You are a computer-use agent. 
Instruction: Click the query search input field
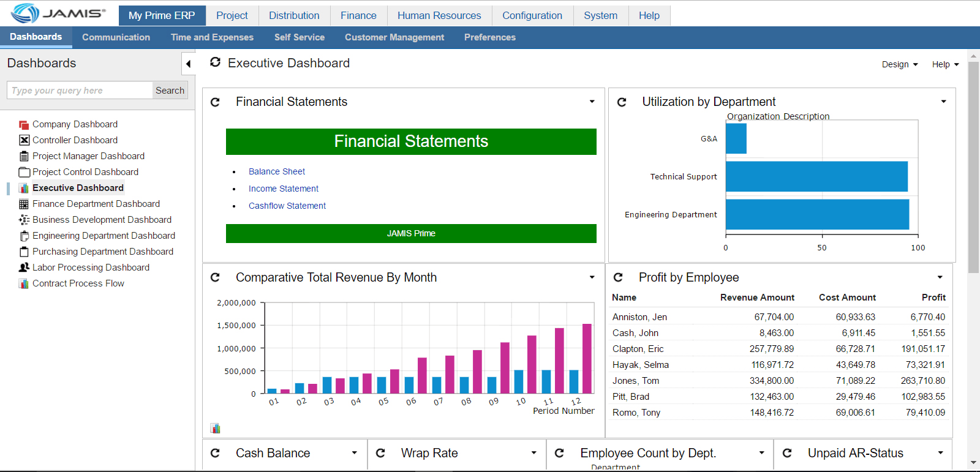coord(80,91)
